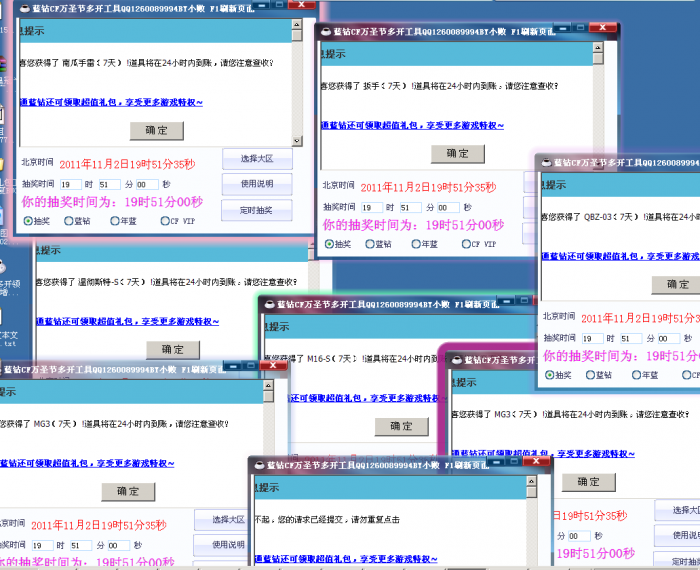This screenshot has width=700, height=570.
Task: Open gift link in non-purple MG3 window
Action: [x=87, y=463]
